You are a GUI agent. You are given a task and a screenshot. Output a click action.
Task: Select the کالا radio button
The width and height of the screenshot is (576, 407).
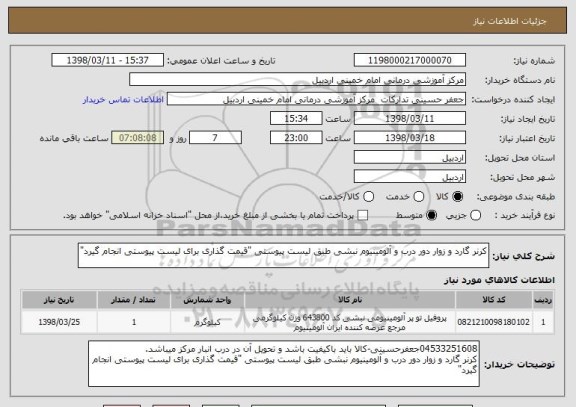point(457,197)
